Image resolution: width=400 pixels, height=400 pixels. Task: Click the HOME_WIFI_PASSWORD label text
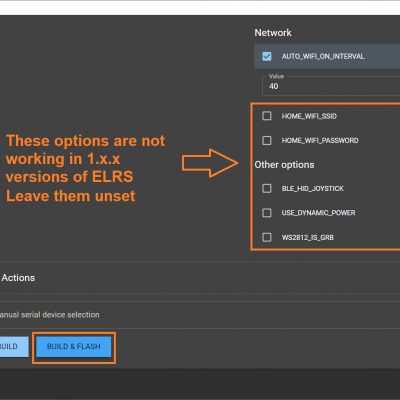click(320, 140)
